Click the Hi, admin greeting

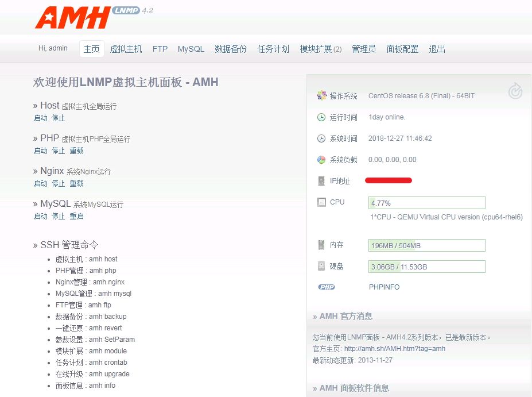pyautogui.click(x=53, y=48)
